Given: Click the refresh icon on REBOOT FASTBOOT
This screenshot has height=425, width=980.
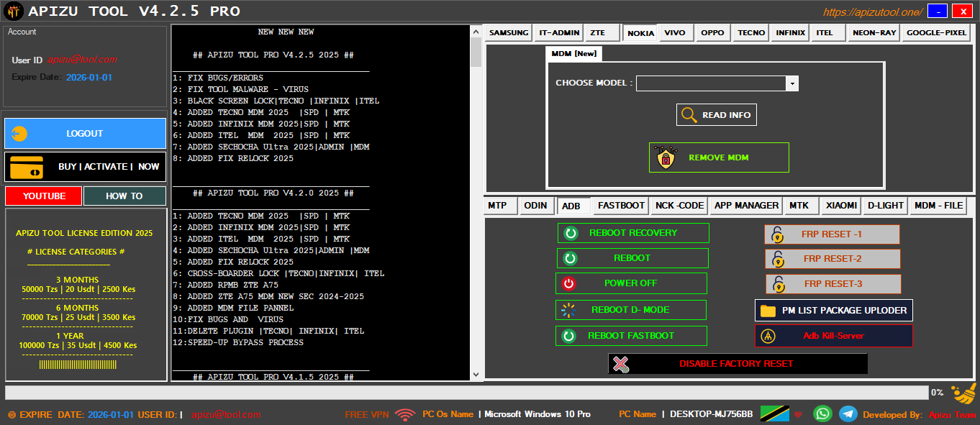Looking at the screenshot, I should pos(569,336).
